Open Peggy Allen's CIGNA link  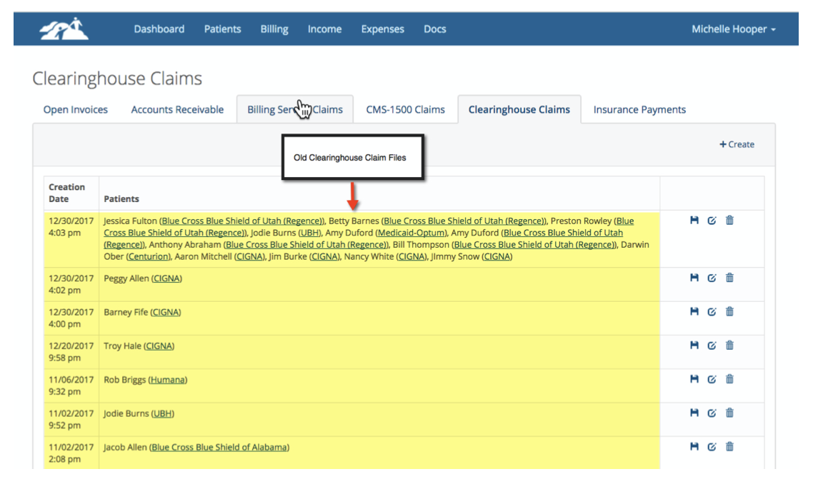pos(166,278)
